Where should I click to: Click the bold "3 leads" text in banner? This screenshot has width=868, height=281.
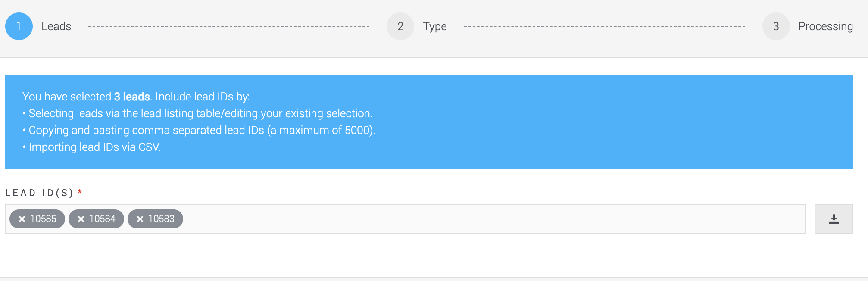(132, 97)
